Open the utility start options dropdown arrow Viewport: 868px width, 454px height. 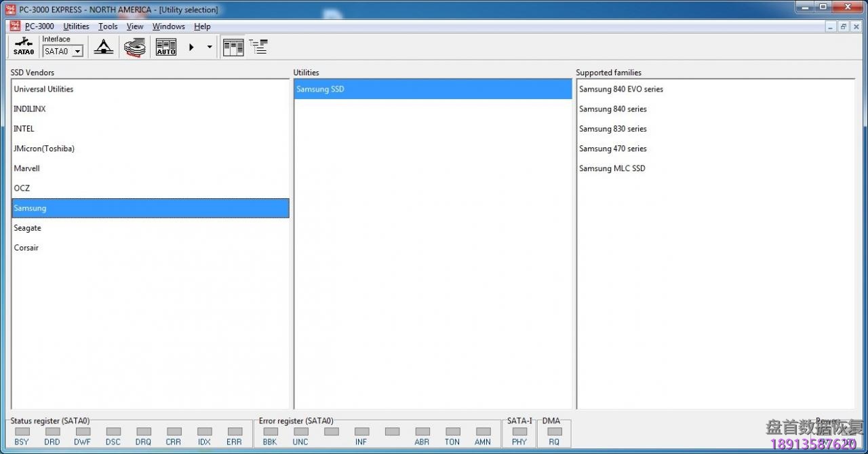[x=209, y=47]
